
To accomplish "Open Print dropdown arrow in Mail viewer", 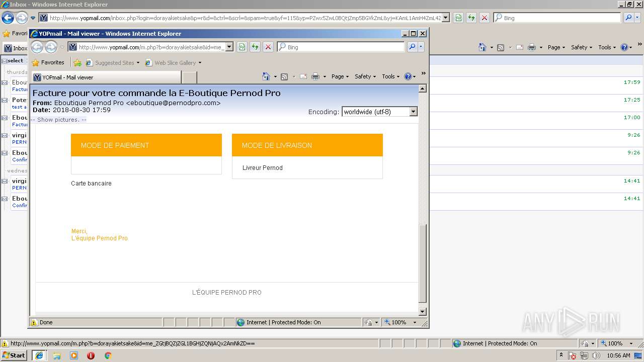I will click(325, 77).
